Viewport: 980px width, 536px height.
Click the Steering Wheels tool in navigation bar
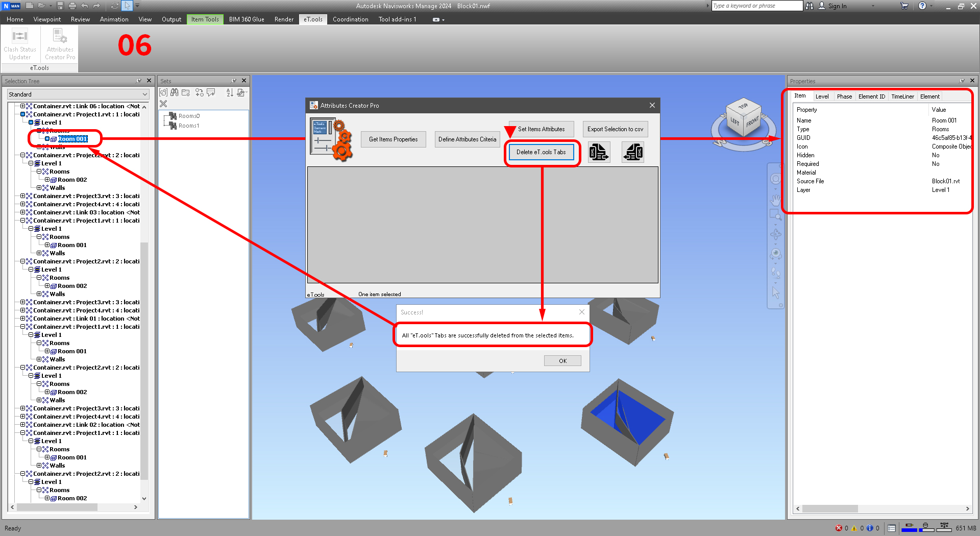[x=776, y=179]
